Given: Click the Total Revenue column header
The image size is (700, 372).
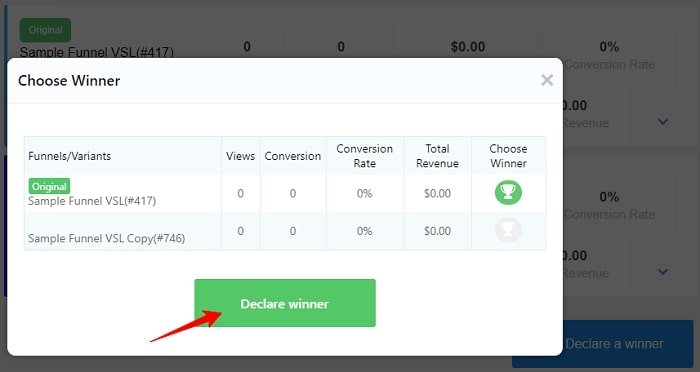Looking at the screenshot, I should (x=437, y=156).
